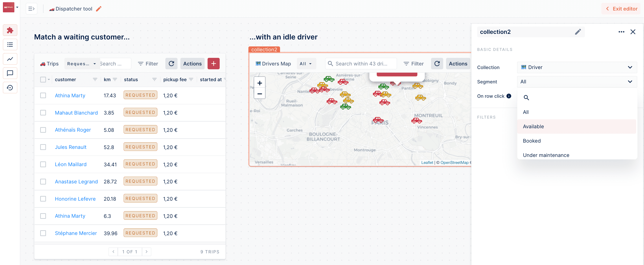
Task: Select Available in the segment list
Action: point(533,126)
